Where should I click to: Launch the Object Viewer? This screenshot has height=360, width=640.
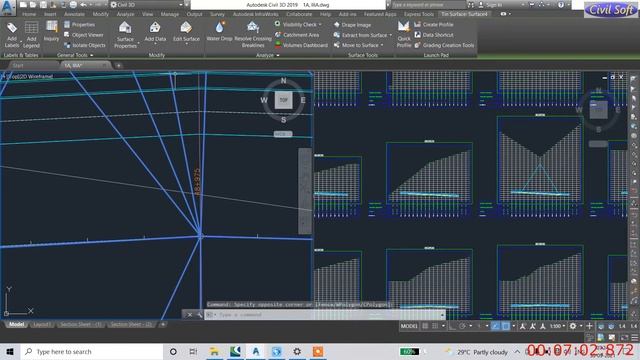83,35
